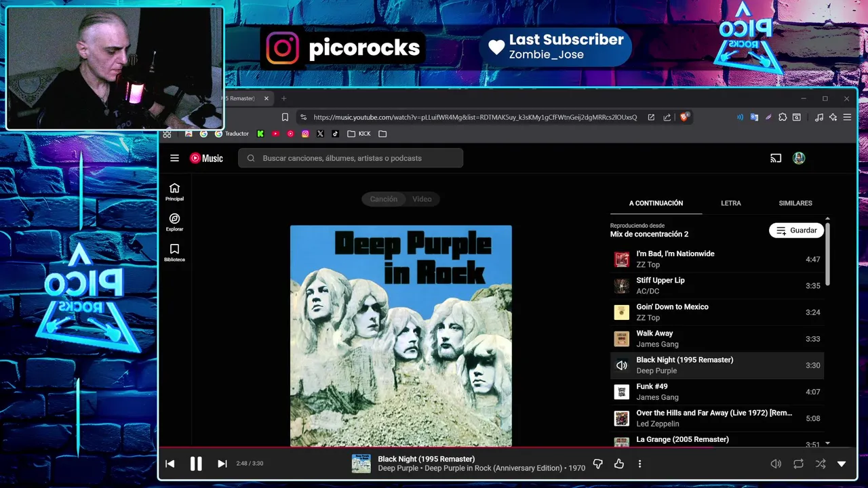Click the Guardar playlist button

pos(796,230)
